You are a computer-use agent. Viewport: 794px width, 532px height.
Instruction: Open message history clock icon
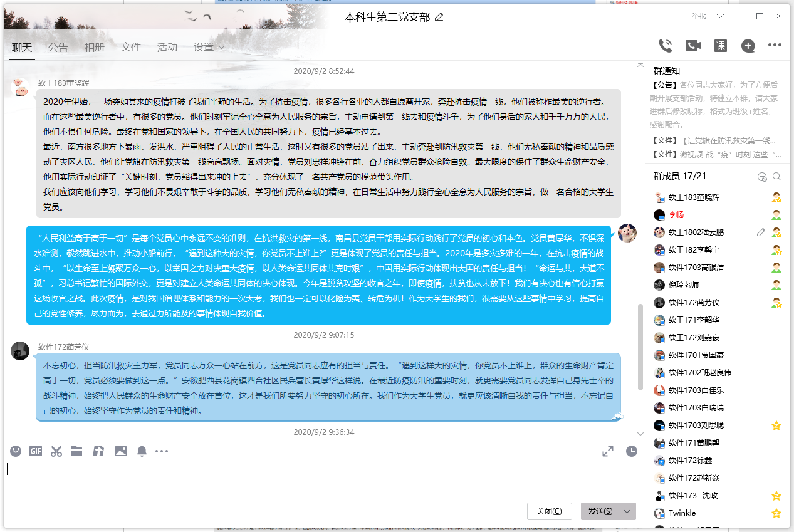pos(632,451)
